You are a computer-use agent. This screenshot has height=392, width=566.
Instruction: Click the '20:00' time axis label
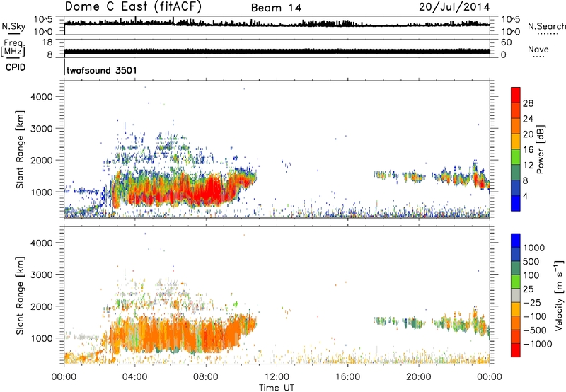coord(419,377)
